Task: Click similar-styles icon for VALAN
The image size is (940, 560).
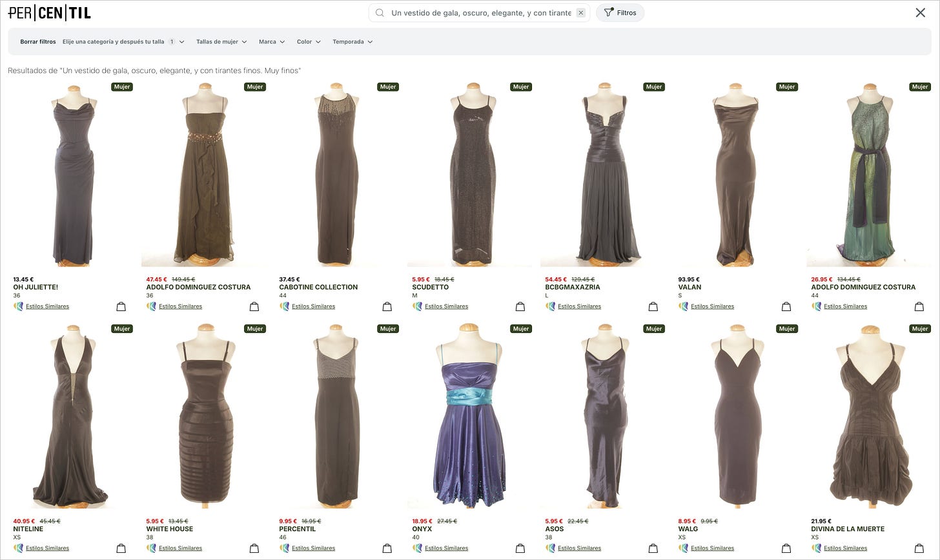Action: coord(683,306)
